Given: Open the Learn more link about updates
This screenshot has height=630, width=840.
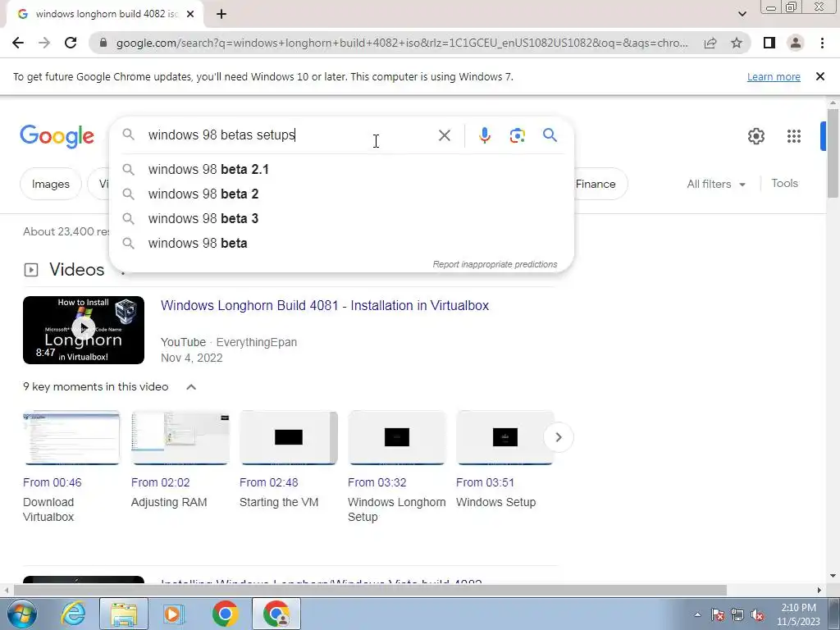Looking at the screenshot, I should pyautogui.click(x=774, y=76).
